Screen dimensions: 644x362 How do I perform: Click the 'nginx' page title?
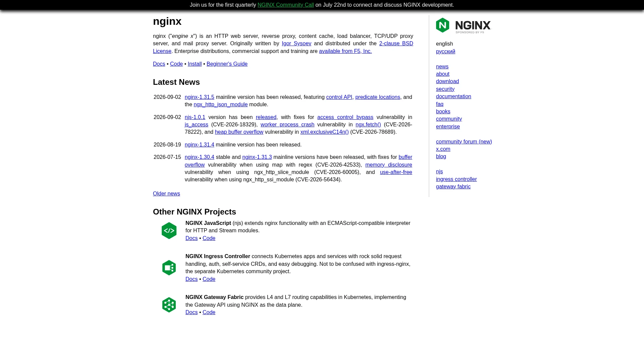[x=167, y=21]
